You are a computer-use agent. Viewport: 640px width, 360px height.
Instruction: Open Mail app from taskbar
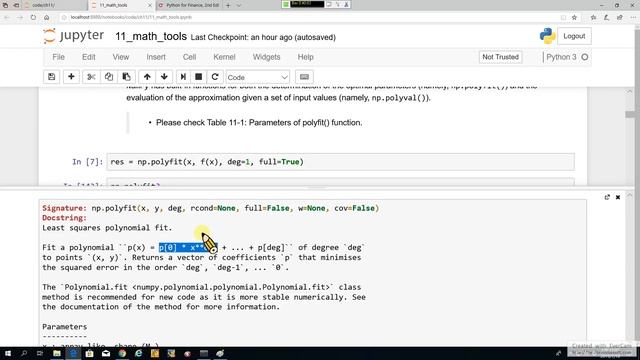pyautogui.click(x=106, y=353)
